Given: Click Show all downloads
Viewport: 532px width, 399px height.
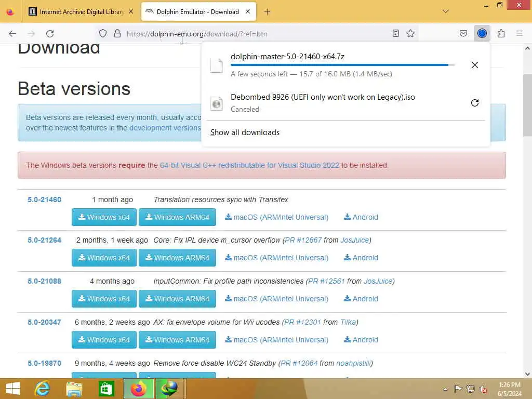Looking at the screenshot, I should (x=245, y=132).
